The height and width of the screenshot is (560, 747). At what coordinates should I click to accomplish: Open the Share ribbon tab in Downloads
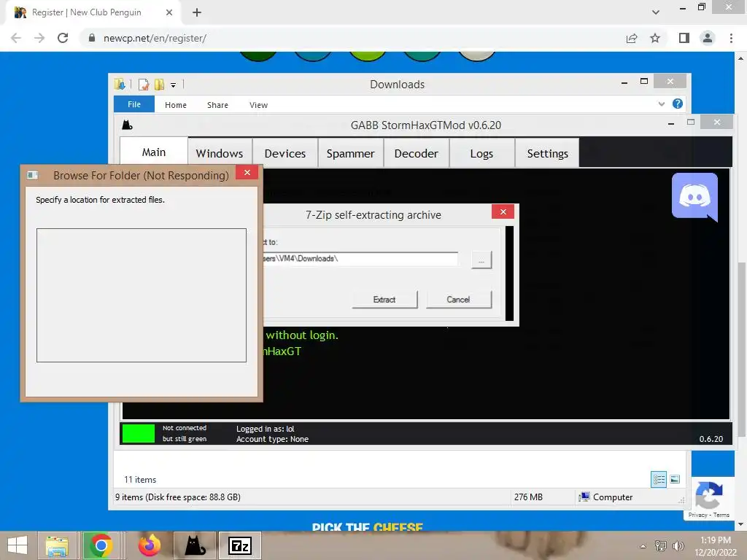(217, 105)
